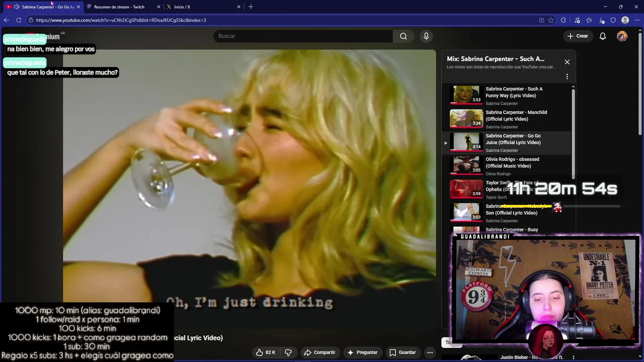Screen dimensions: 644x362
Task: Select Go Go Juice in the playlist
Action: 506,143
